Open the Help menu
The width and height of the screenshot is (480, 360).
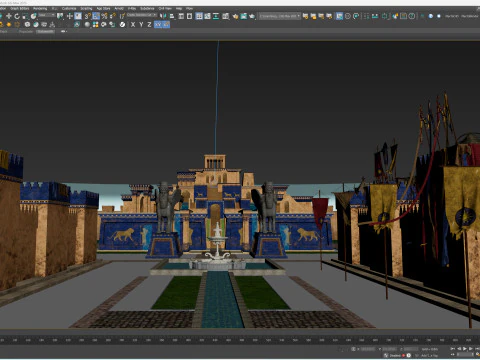coord(179,8)
